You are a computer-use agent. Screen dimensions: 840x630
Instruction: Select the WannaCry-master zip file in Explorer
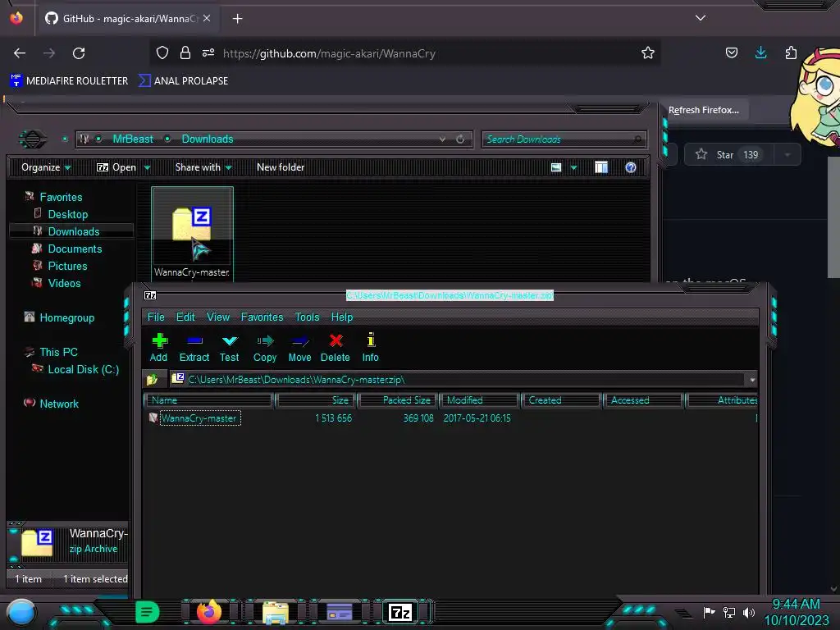(x=192, y=233)
